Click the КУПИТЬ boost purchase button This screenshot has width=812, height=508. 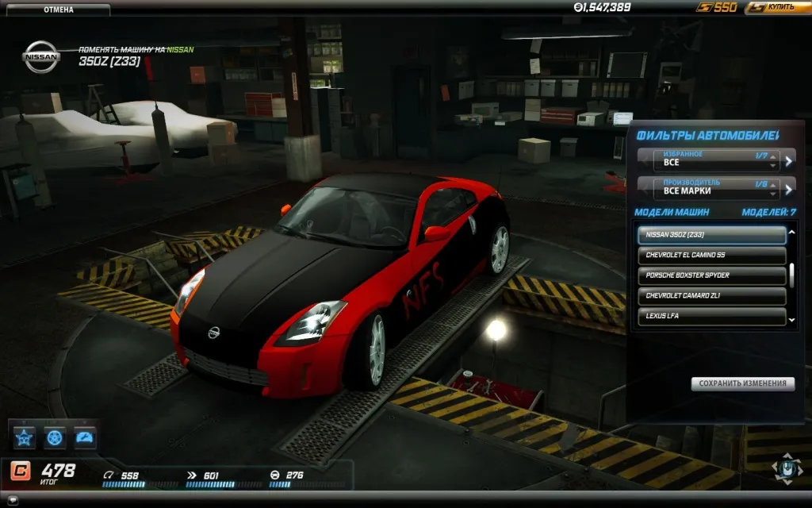click(777, 7)
